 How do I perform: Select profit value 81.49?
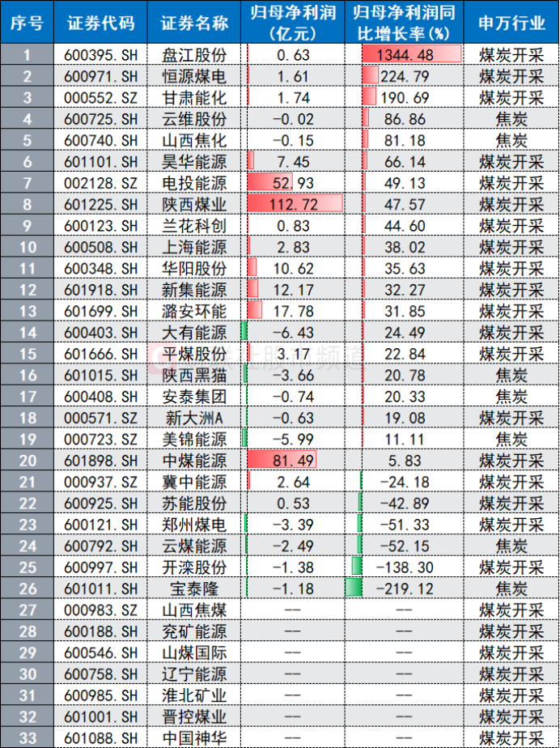[292, 461]
